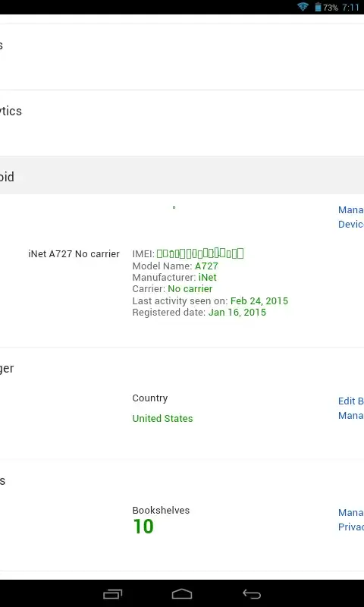
Task: Tap the 7:11 clock in status bar
Action: tap(351, 8)
